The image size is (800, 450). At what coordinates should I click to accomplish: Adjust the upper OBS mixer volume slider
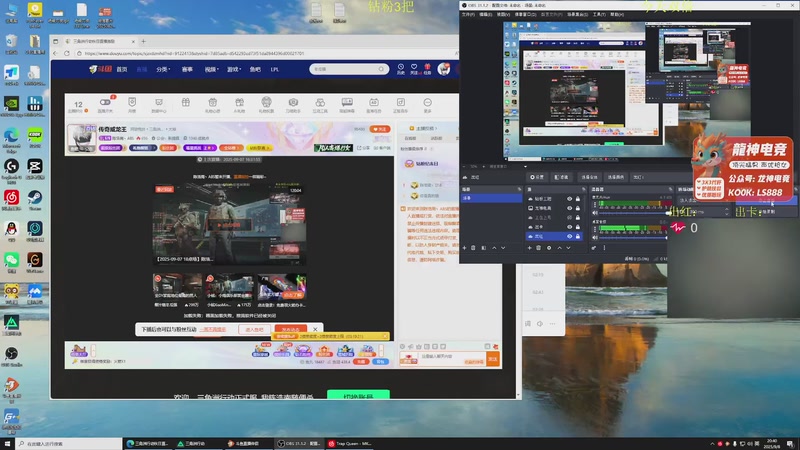pyautogui.click(x=634, y=213)
